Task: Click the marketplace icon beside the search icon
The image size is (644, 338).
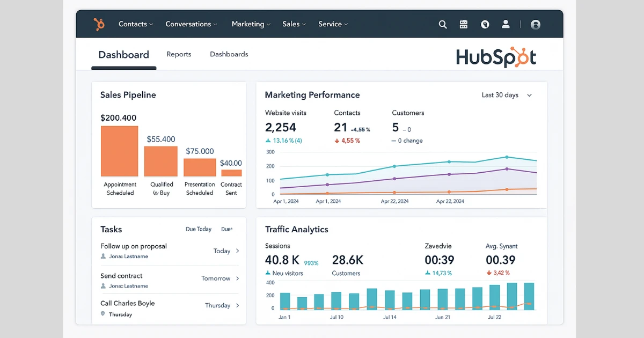Action: click(464, 24)
